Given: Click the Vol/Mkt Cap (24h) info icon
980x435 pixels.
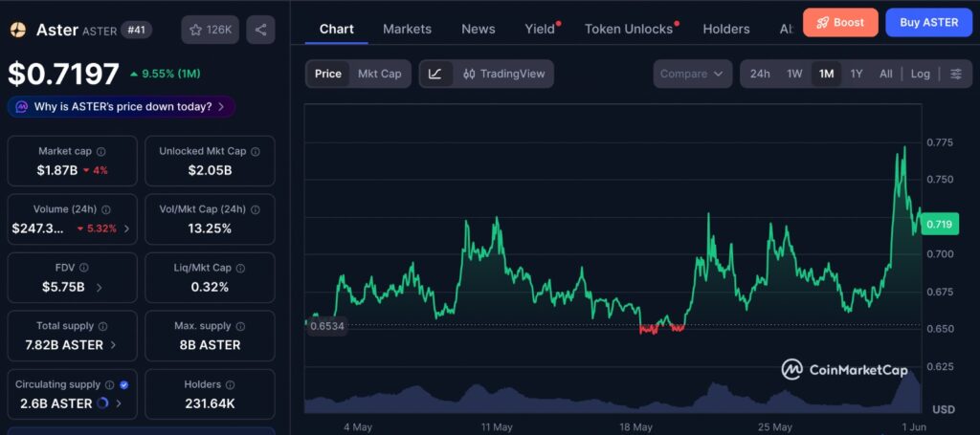Looking at the screenshot, I should tap(255, 209).
